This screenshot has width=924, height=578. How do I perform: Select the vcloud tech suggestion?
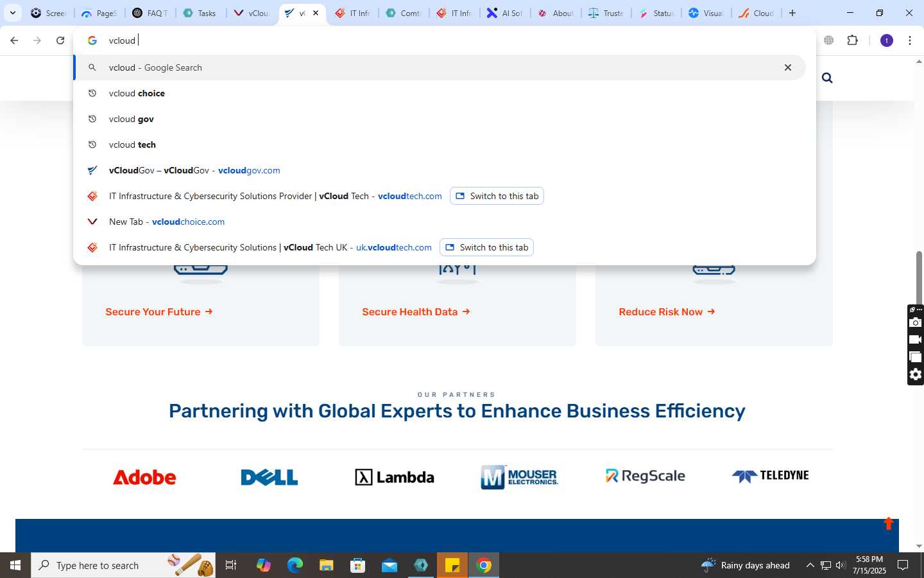coord(440,144)
